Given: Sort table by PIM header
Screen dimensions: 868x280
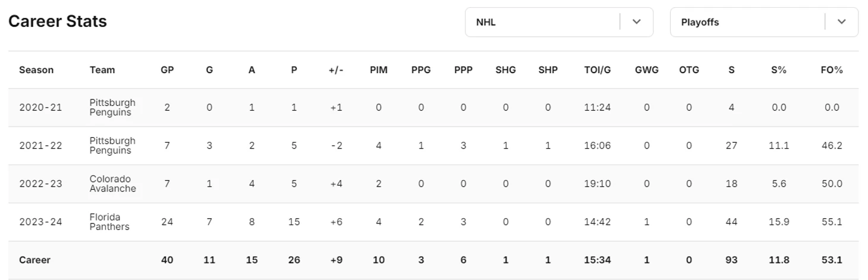Looking at the screenshot, I should (x=378, y=70).
